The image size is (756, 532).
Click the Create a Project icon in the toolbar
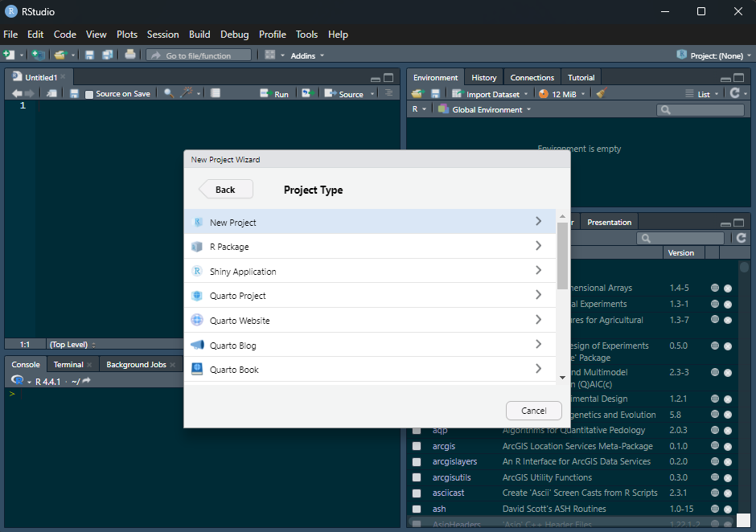[x=38, y=55]
